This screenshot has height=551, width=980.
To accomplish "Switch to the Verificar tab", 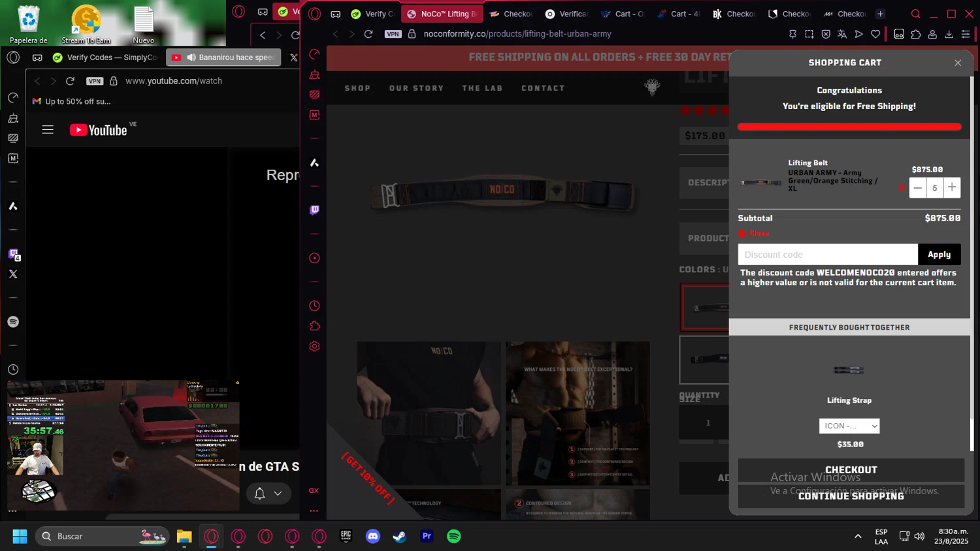I will tap(567, 14).
